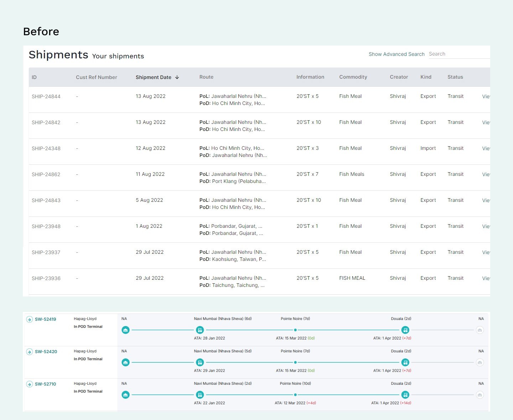Image resolution: width=513 pixels, height=420 pixels.
Task: Open shipment SW-52420 arrow icon
Action: pos(29,352)
